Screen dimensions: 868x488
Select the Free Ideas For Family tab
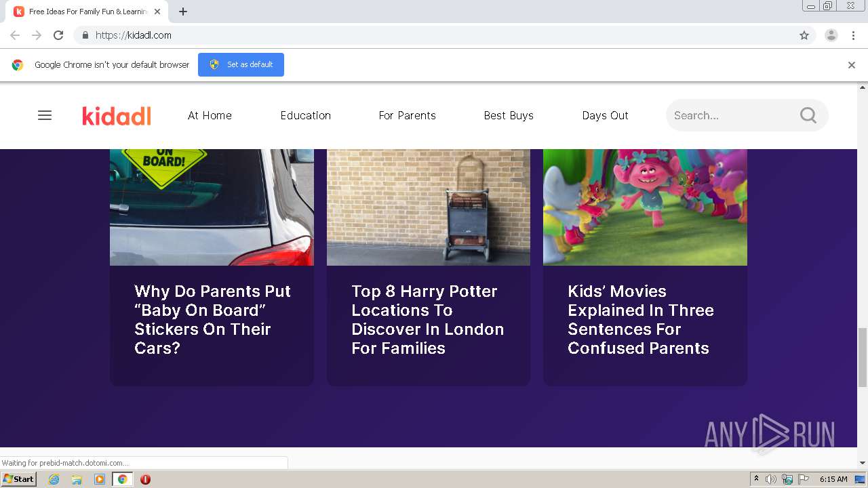(87, 12)
